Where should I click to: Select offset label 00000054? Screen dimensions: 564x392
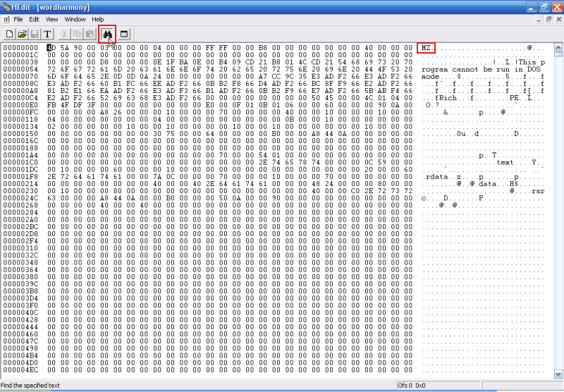[x=20, y=69]
